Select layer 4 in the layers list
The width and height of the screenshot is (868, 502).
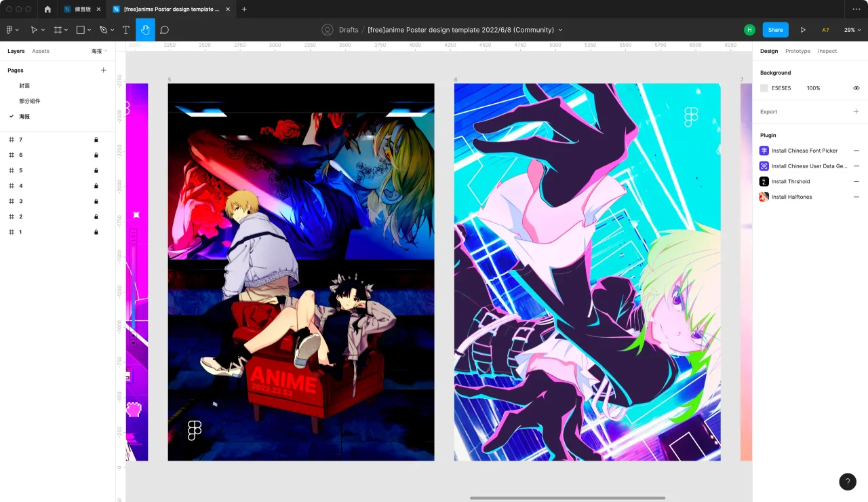[x=58, y=186]
